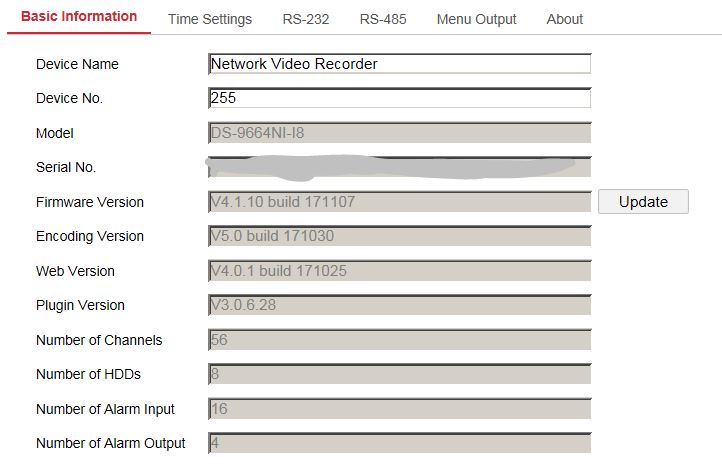Click the Model field showing DS-9664NI-I8
The height and width of the screenshot is (467, 722).
pos(400,133)
